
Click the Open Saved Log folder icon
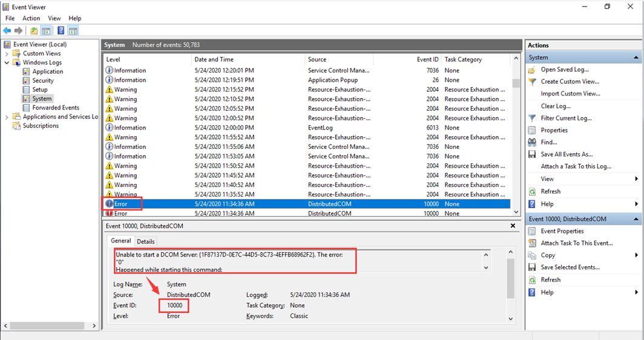(x=532, y=70)
